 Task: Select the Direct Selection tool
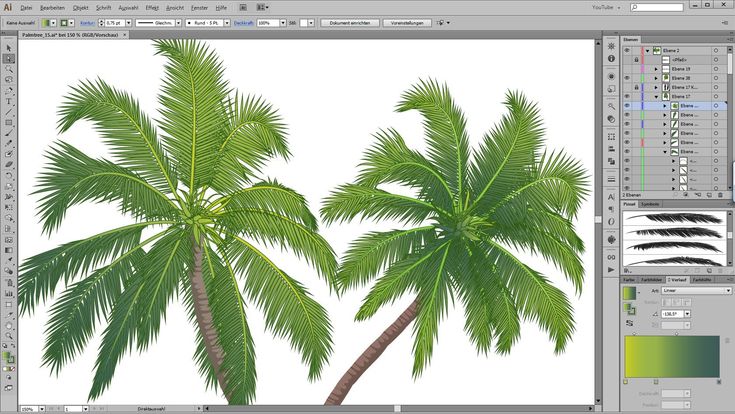pos(9,59)
